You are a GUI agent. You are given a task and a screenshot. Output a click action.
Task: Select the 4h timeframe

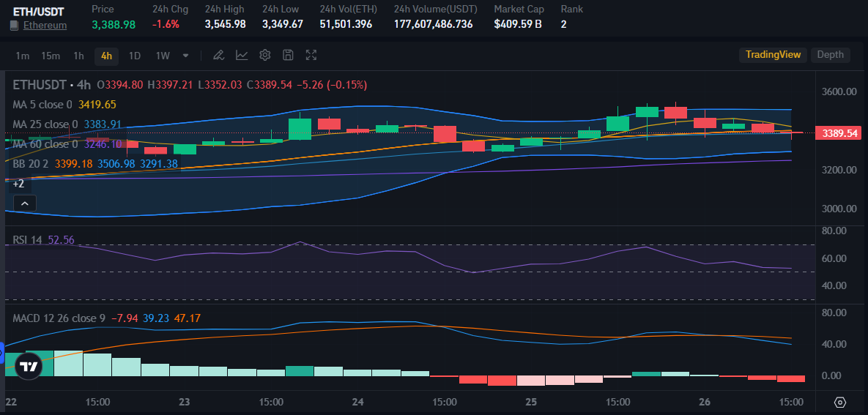point(106,56)
